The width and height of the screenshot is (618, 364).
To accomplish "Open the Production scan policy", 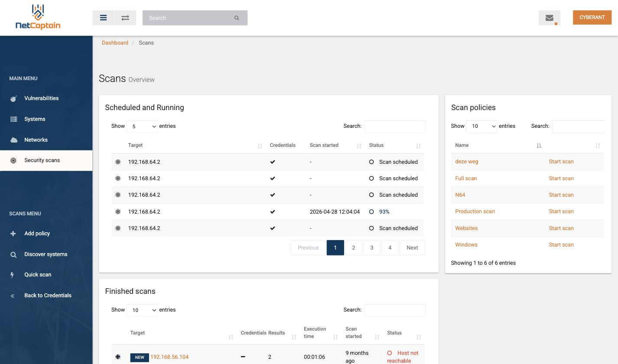I will [x=475, y=211].
